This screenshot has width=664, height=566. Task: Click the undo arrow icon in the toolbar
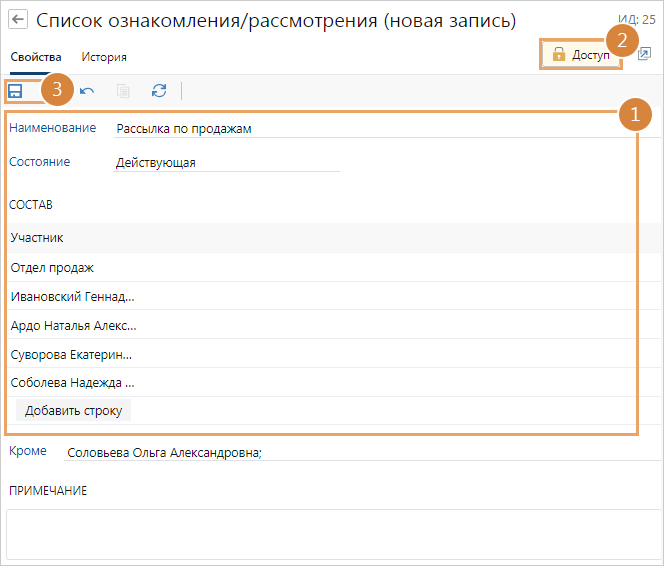87,91
